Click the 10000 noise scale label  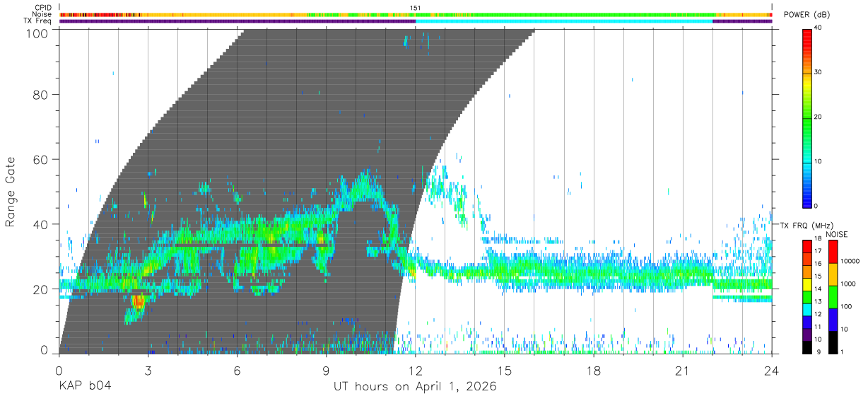[x=849, y=262]
